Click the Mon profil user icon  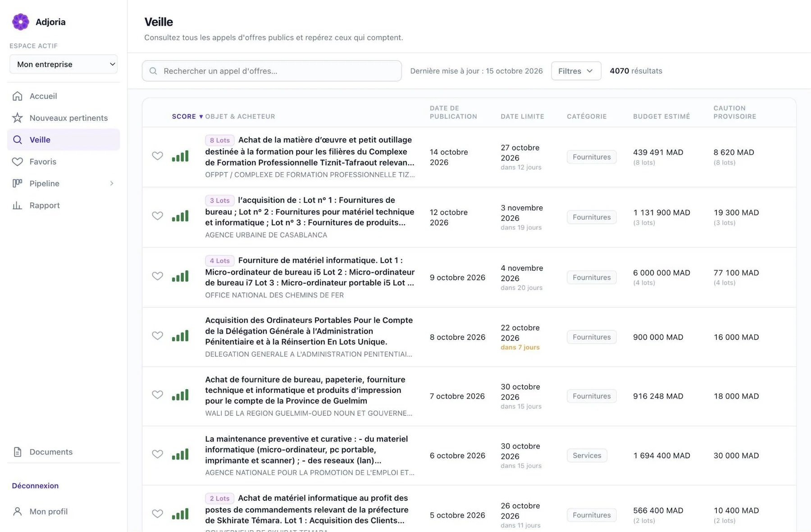point(17,511)
